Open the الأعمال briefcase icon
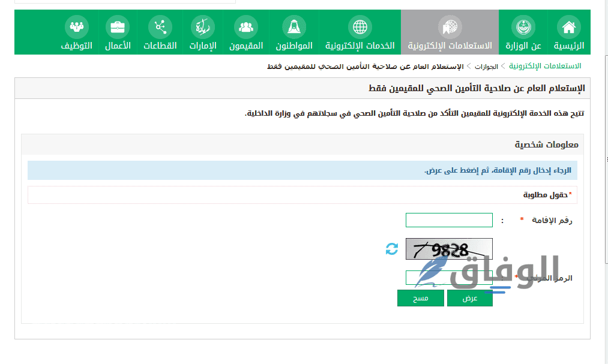The image size is (608, 364). coord(118,27)
